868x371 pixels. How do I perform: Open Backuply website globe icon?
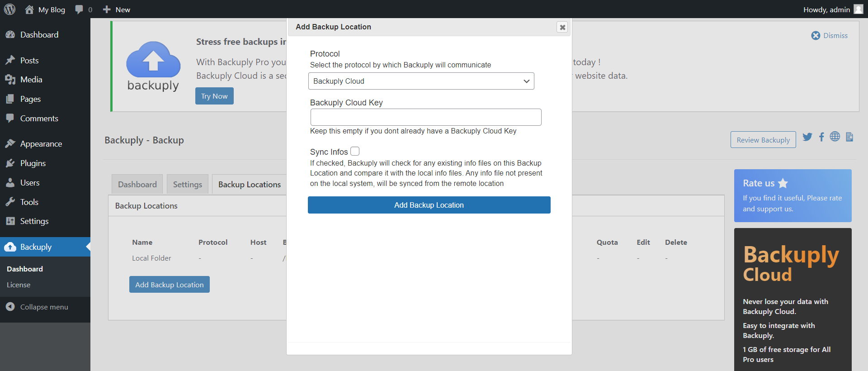coord(835,136)
